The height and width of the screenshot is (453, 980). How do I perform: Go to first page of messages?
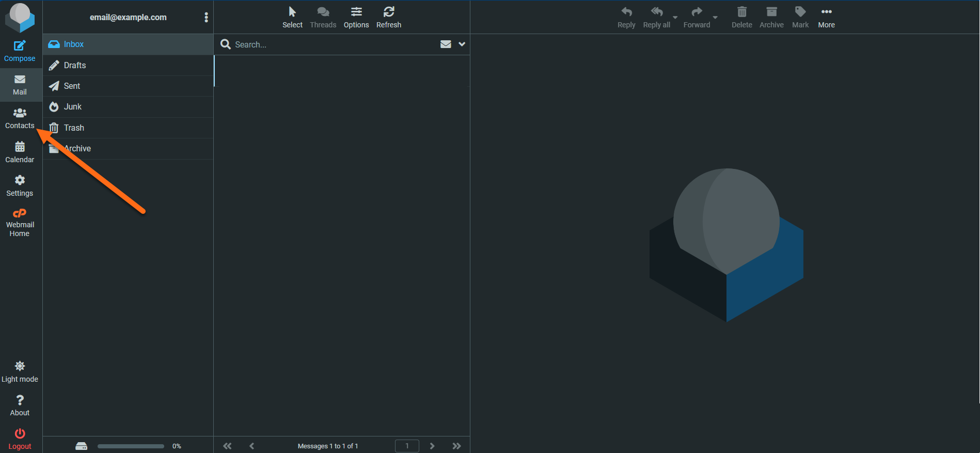(x=227, y=446)
